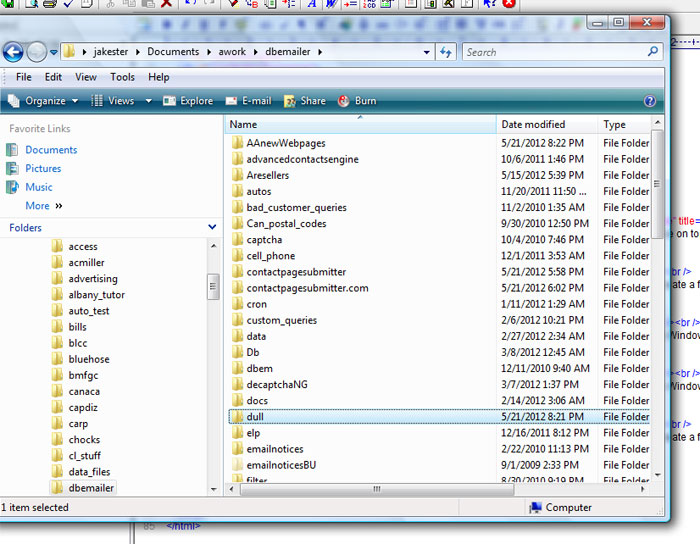This screenshot has width=700, height=544.
Task: Click the Computer icon in the status bar
Action: tap(535, 508)
